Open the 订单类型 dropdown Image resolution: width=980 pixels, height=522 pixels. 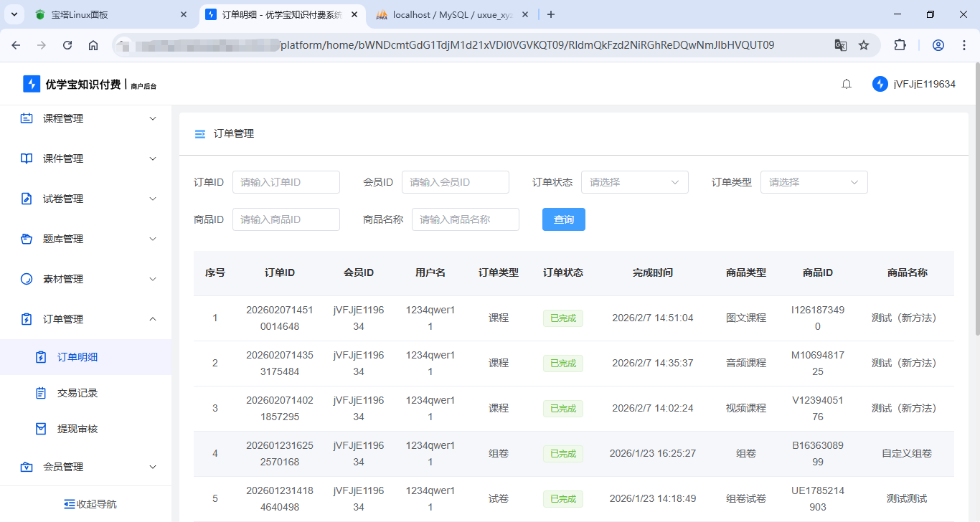(814, 182)
